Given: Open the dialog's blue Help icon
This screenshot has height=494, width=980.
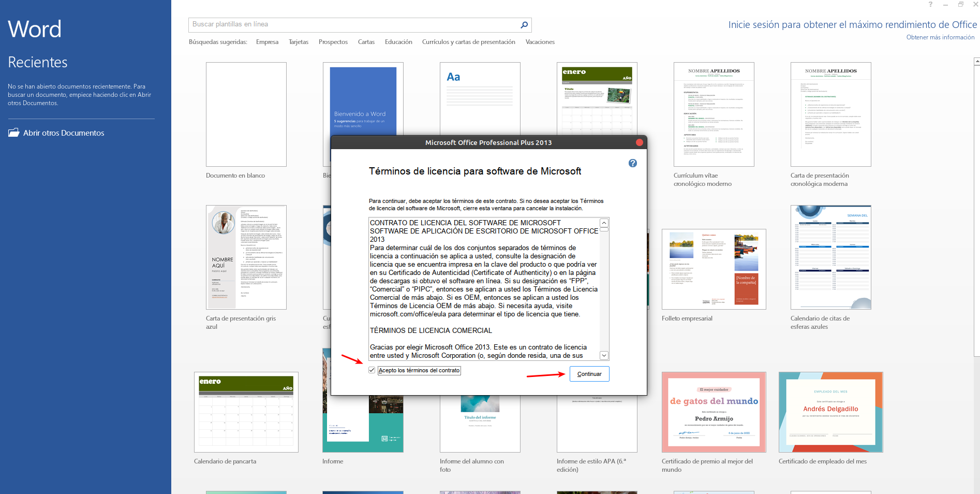Looking at the screenshot, I should [x=632, y=163].
